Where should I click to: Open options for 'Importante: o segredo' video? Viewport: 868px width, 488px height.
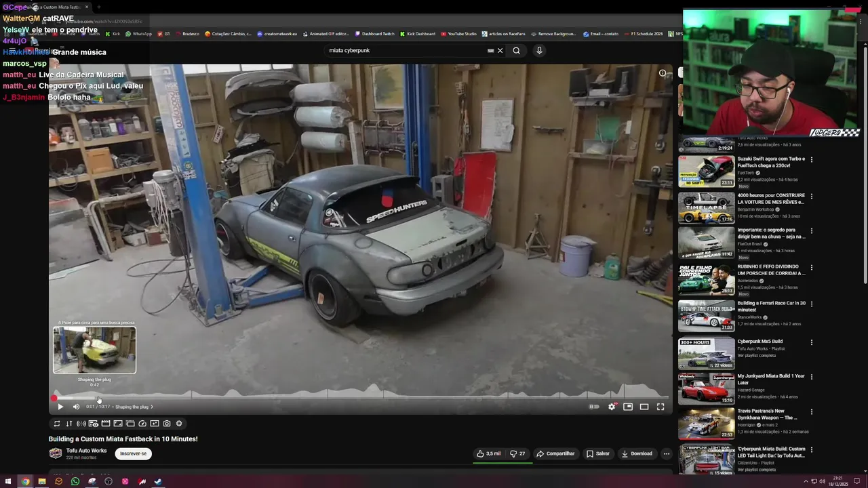[x=812, y=232]
